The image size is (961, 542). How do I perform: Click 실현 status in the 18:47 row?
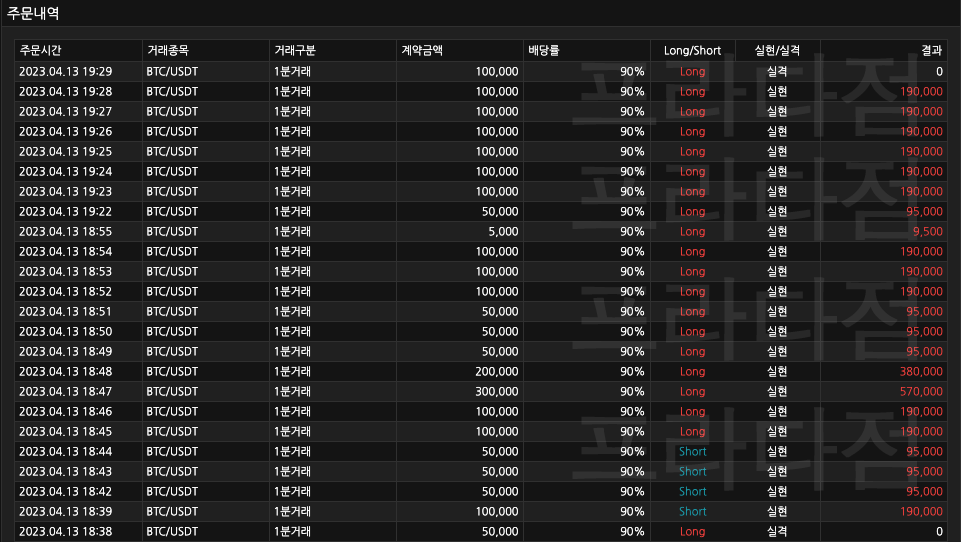coord(777,391)
